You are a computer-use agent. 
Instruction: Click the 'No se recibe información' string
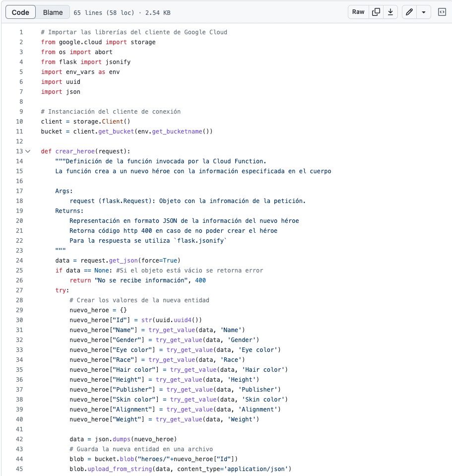click(141, 280)
